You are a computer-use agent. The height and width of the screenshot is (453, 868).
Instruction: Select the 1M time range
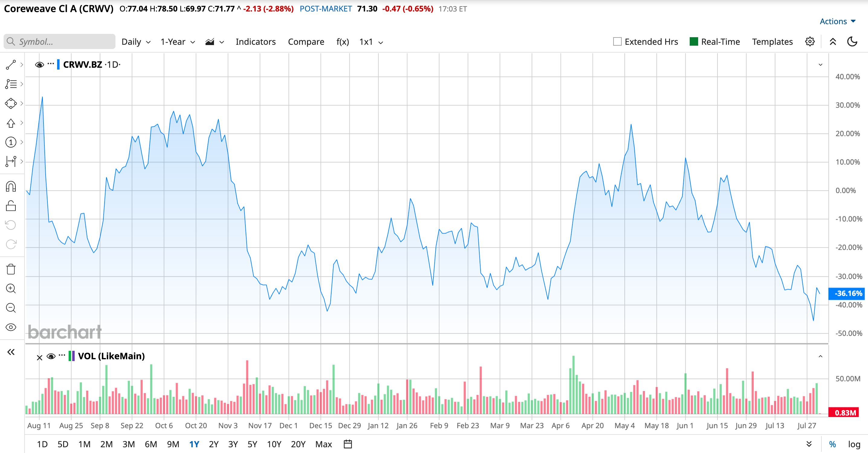[x=84, y=444]
